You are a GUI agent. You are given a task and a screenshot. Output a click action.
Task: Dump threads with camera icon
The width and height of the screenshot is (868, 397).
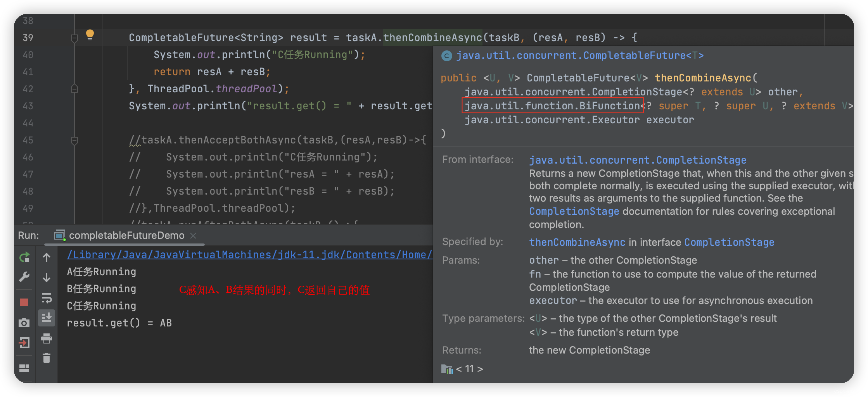click(x=24, y=323)
